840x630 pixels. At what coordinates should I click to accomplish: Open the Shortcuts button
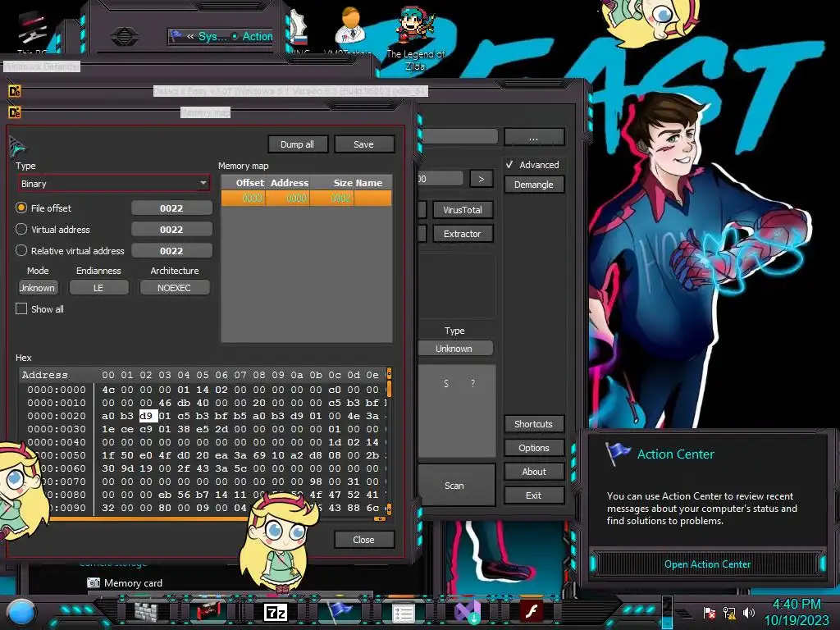533,424
